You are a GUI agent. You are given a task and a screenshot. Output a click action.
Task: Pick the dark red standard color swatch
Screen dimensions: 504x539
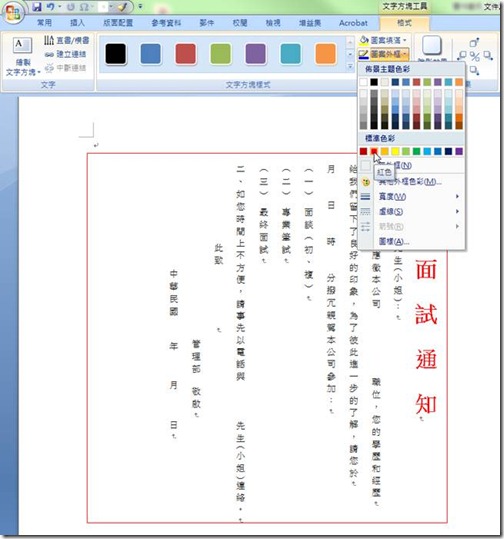pyautogui.click(x=363, y=151)
